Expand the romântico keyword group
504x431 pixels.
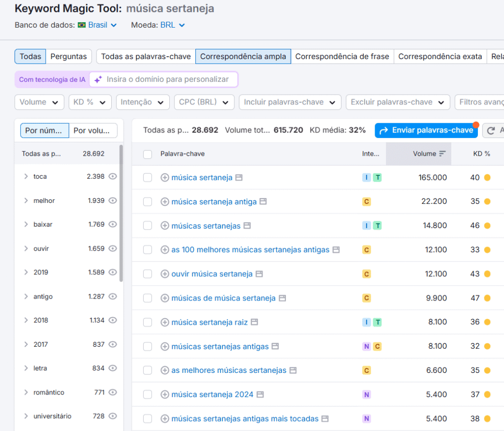[26, 392]
